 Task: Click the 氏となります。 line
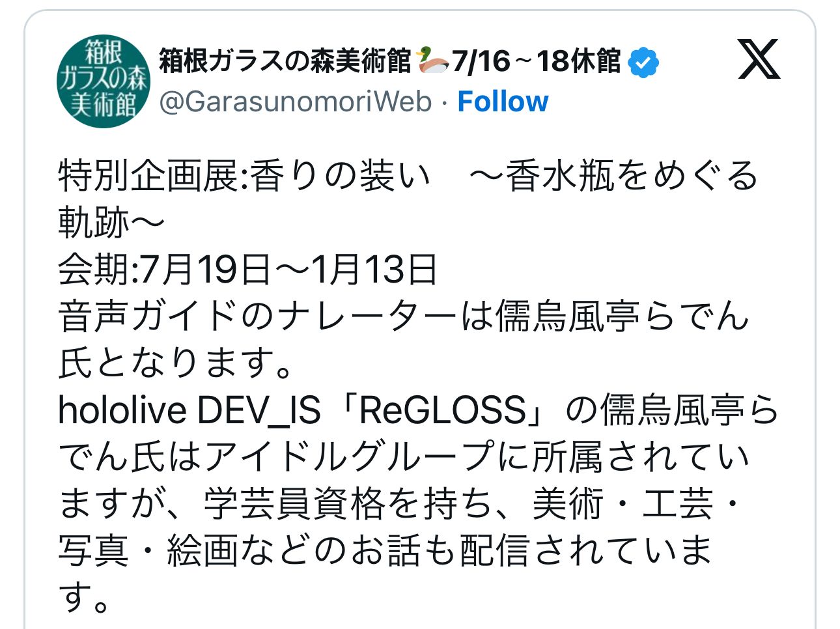coord(176,363)
